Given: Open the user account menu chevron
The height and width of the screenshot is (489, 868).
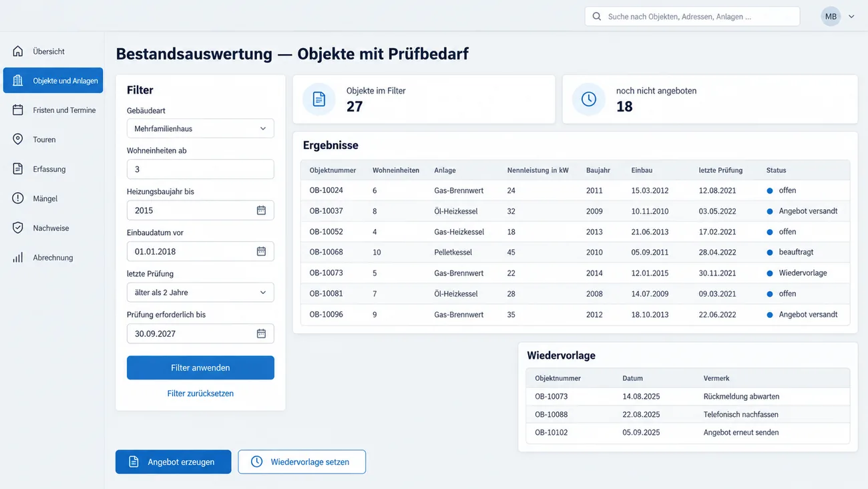Looking at the screenshot, I should click(x=851, y=17).
